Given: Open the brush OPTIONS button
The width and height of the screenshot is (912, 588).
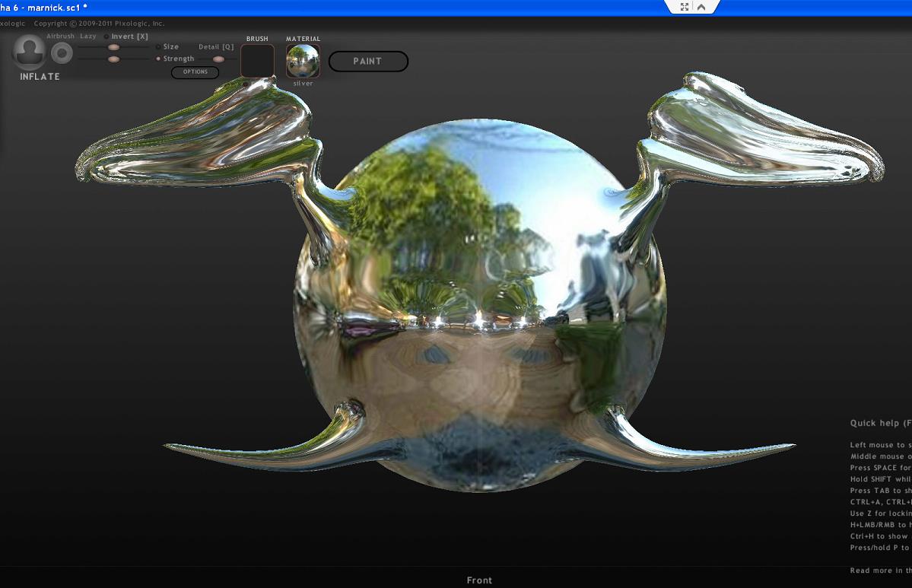Looking at the screenshot, I should [195, 72].
